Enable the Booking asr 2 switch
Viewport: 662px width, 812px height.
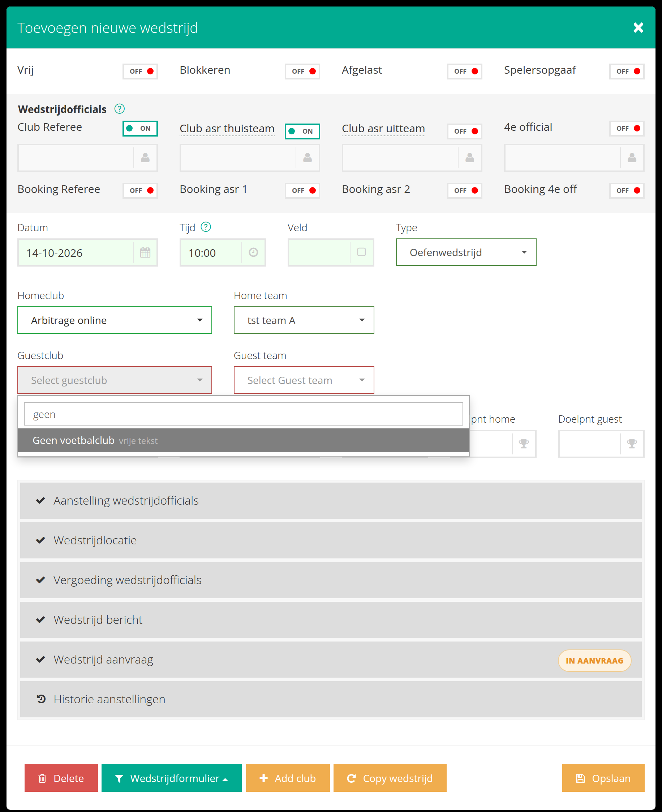click(464, 191)
